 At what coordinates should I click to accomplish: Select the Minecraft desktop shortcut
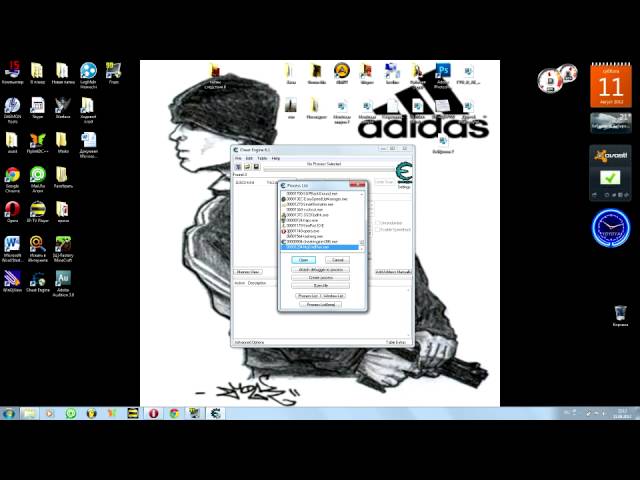pos(63,249)
